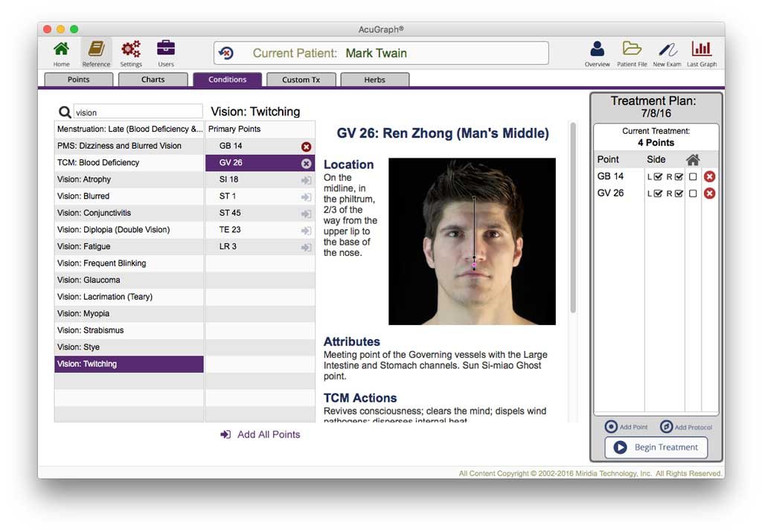Enable GB 14 home treatment checkbox

coord(693,177)
